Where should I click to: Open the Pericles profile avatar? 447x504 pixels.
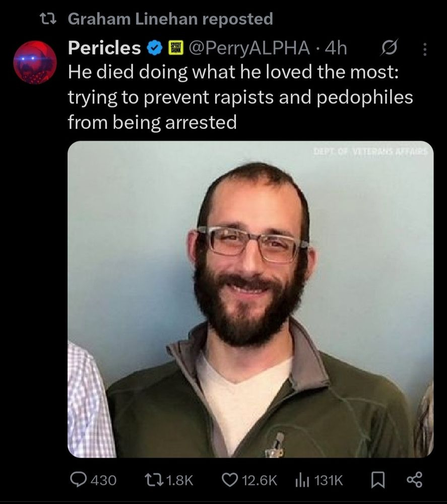point(35,62)
